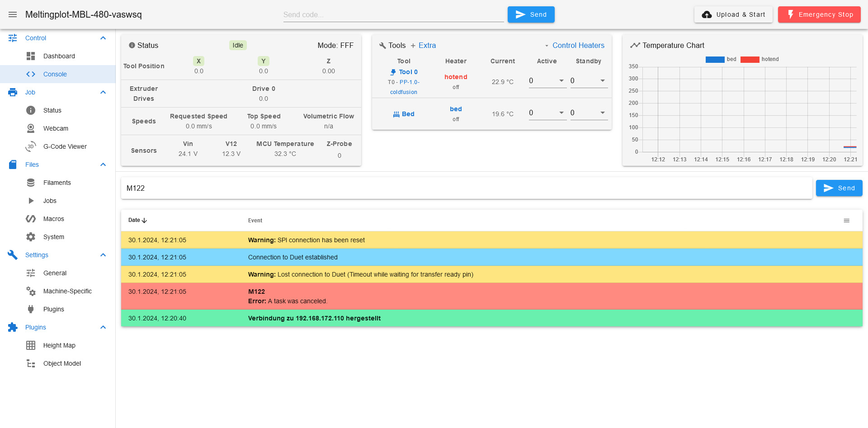The width and height of the screenshot is (868, 428).
Task: Click the Settings wrench icon
Action: point(13,255)
